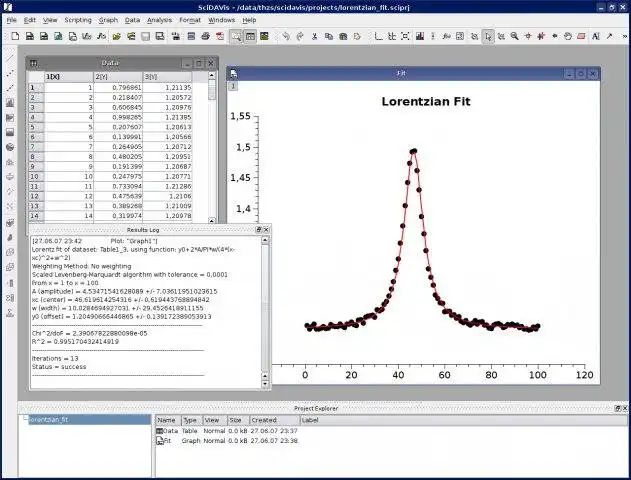Select row header 5 in Data table

36,127
